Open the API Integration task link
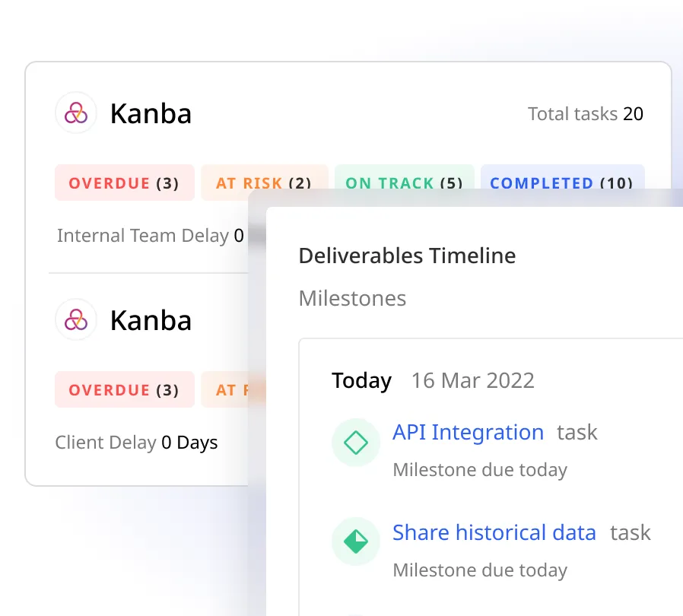Viewport: 683px width, 616px height. 468,433
